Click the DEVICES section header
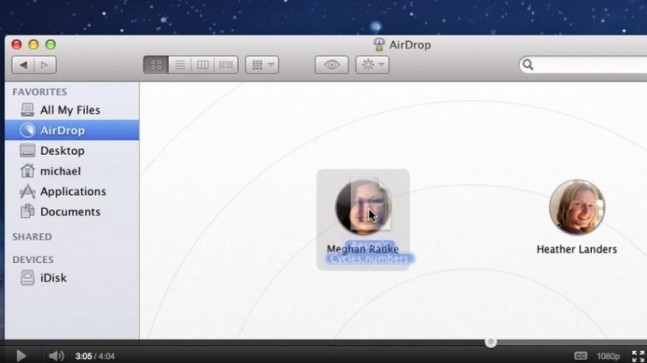 coord(33,259)
